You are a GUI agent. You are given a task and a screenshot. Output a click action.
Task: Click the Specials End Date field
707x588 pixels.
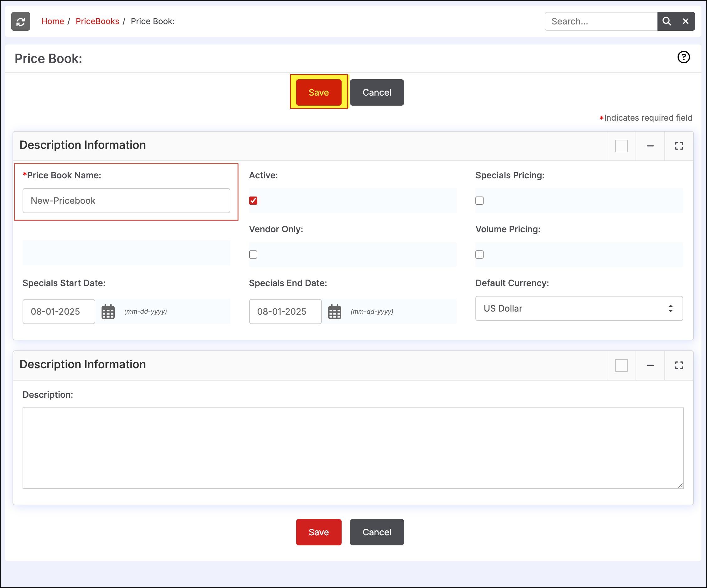(x=285, y=312)
